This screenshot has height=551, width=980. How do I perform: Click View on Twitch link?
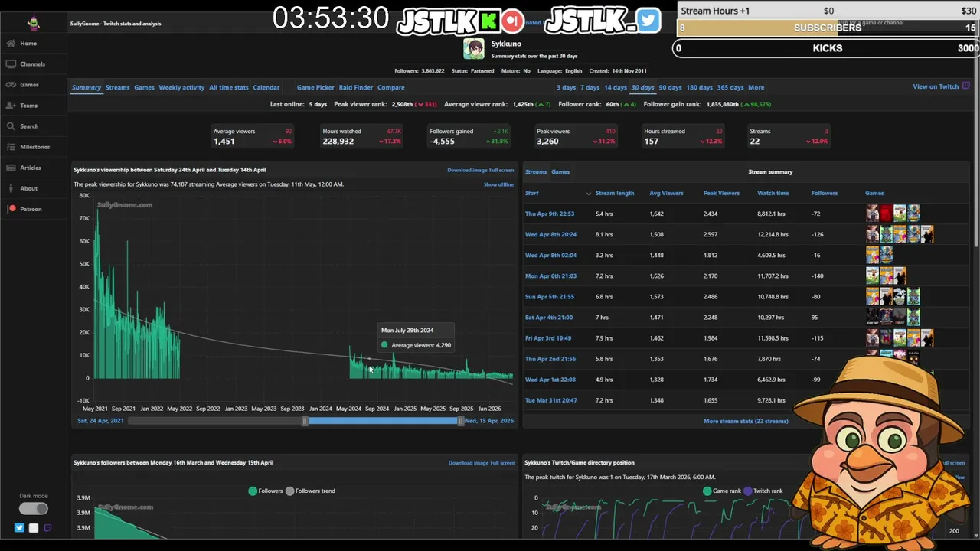click(936, 86)
